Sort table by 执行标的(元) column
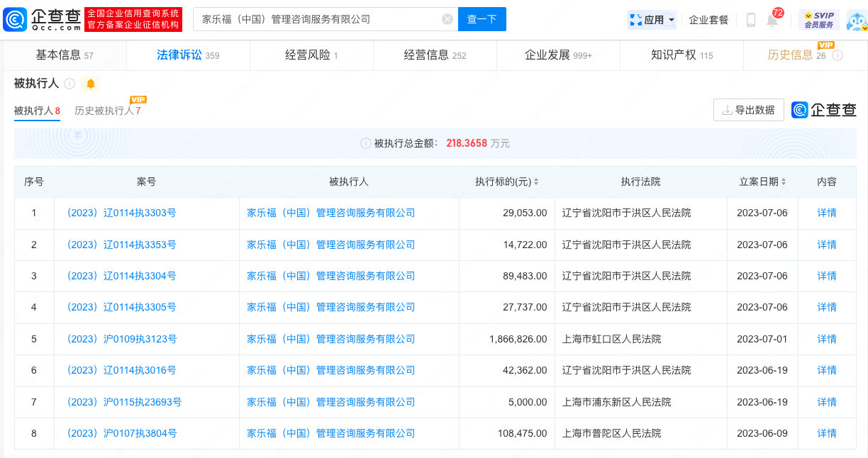The image size is (868, 458). point(536,182)
